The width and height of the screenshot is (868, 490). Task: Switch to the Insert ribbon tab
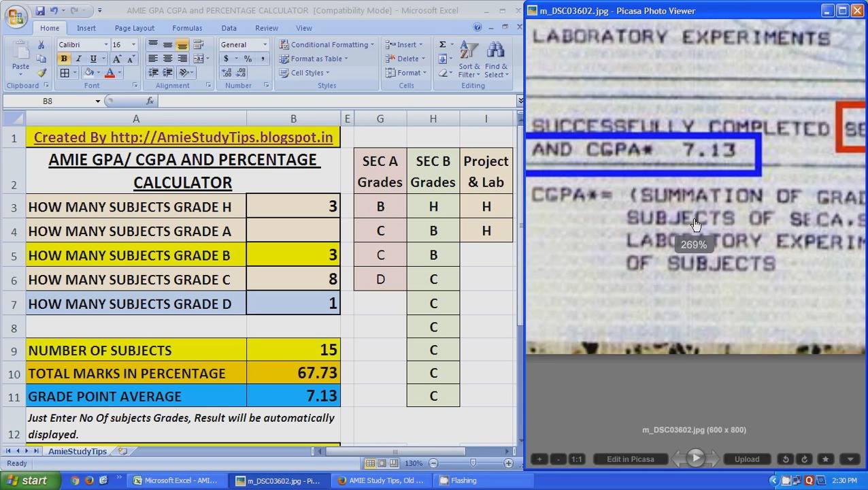(x=86, y=28)
